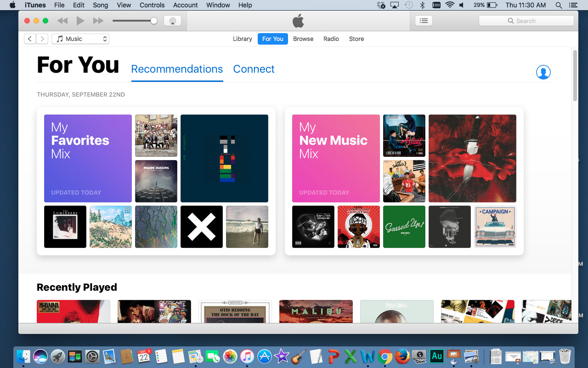Screen dimensions: 588x368
Task: Open the Store tab
Action: coord(356,39)
